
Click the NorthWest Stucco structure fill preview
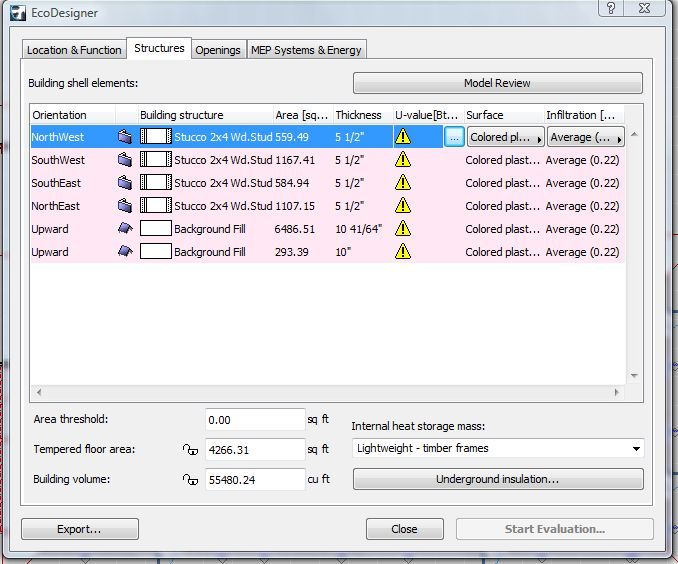[x=156, y=137]
